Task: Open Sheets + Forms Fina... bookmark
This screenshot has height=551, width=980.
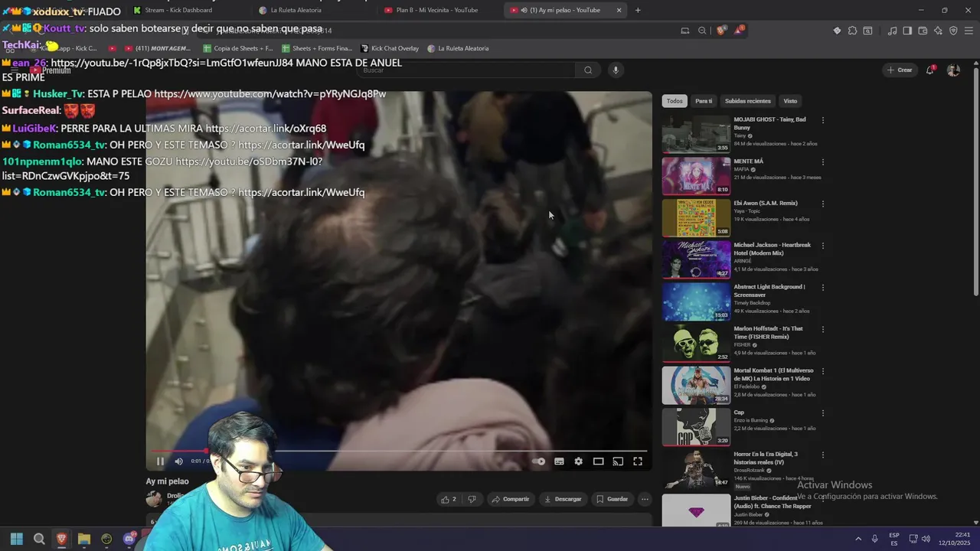Action: pyautogui.click(x=316, y=48)
